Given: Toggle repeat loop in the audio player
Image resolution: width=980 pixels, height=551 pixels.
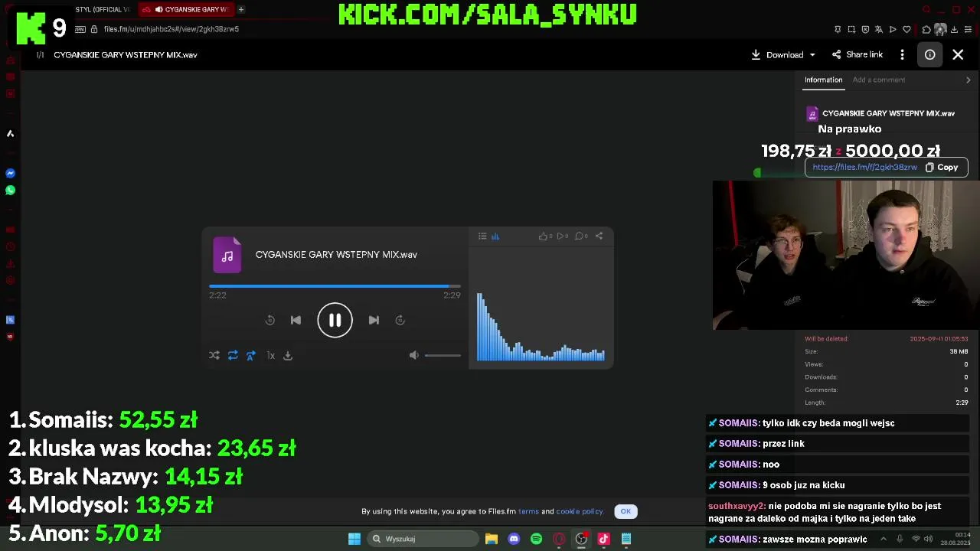Looking at the screenshot, I should [233, 355].
